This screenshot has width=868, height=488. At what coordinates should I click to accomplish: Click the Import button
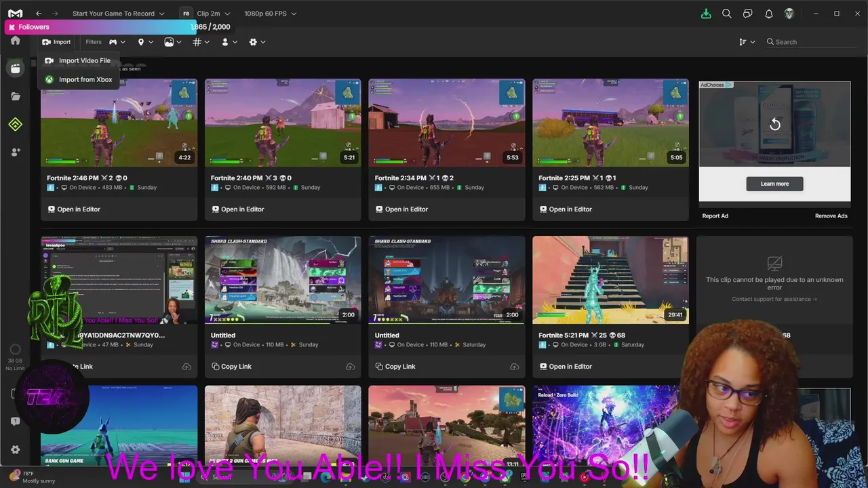point(56,42)
